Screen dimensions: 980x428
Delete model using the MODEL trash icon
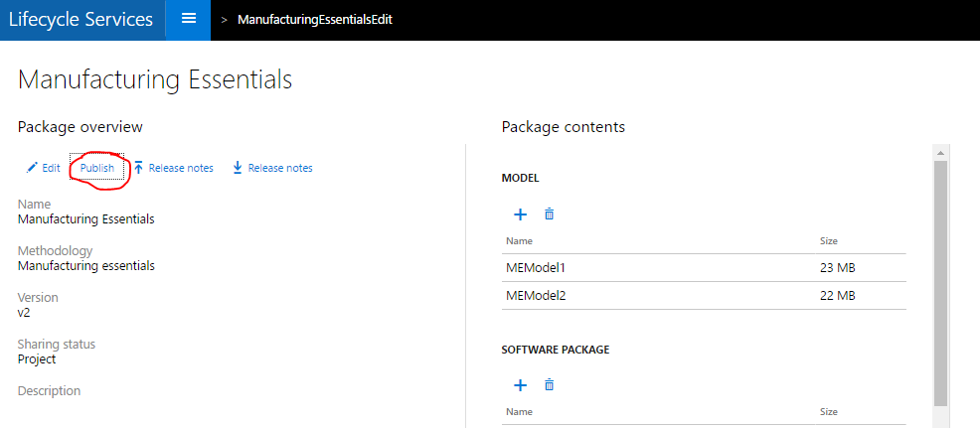549,214
